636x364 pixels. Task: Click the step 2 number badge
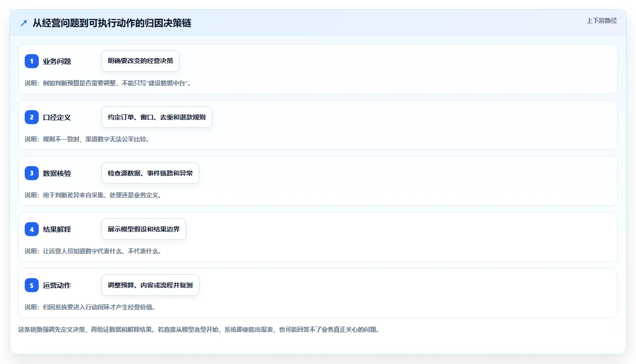(x=32, y=117)
